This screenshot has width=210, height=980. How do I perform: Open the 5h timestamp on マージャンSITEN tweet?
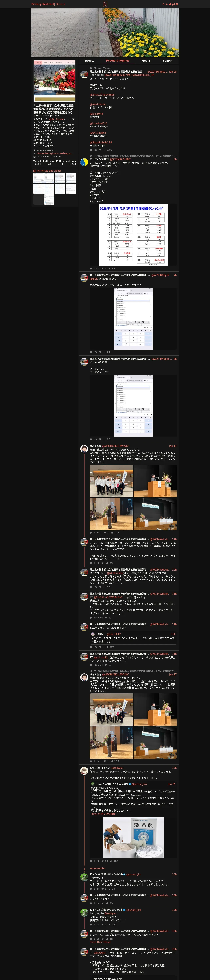175,159
